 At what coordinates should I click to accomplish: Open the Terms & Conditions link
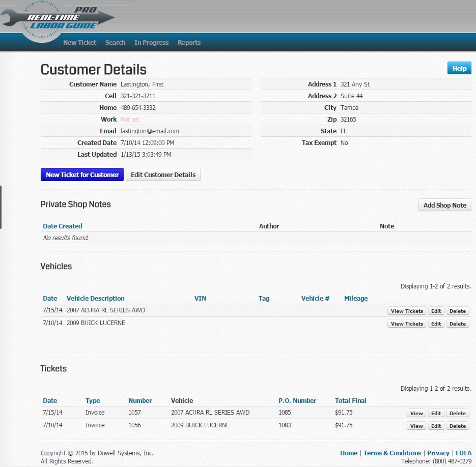point(392,453)
